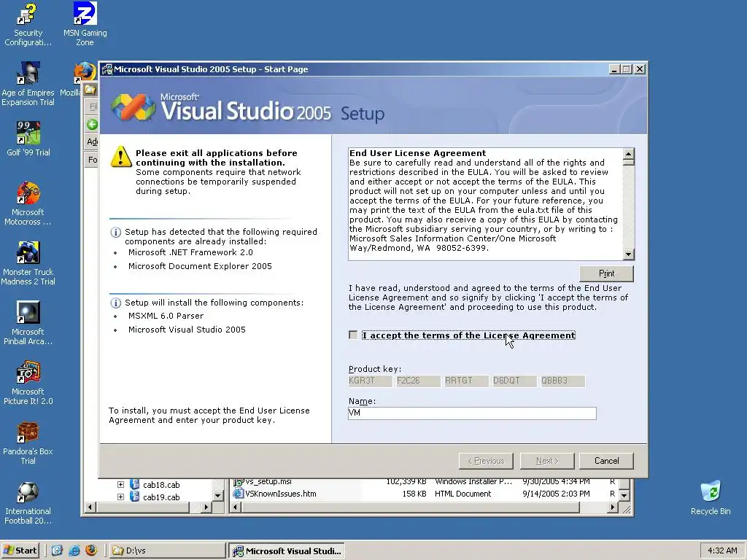Launch Internet Explorer from the quick launch bar
747x560 pixels.
[x=74, y=551]
